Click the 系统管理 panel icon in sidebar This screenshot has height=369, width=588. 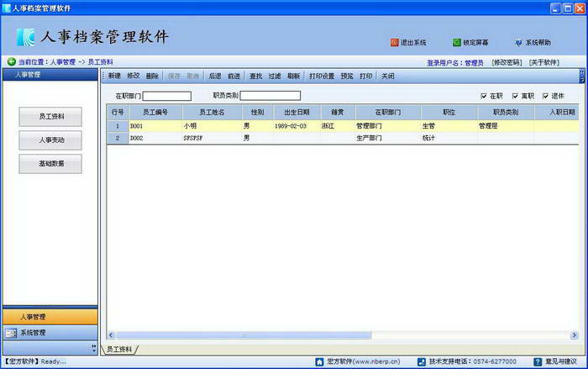coord(11,333)
